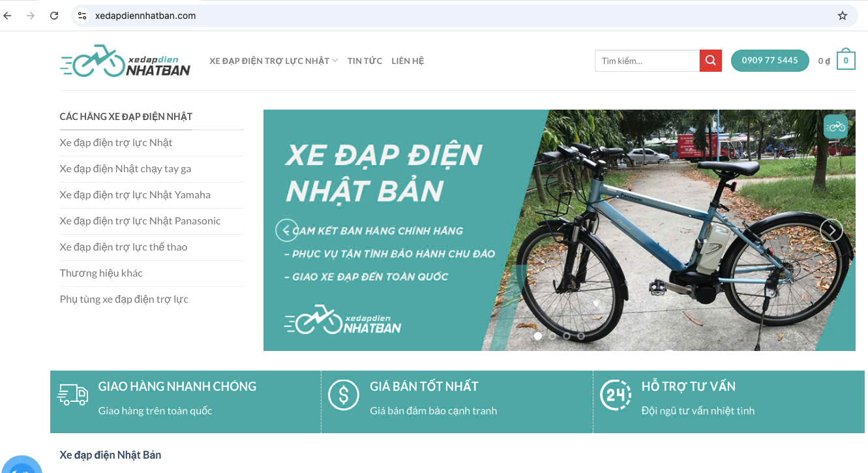Open Xe đạp điện trợ lực thể thao

[123, 247]
